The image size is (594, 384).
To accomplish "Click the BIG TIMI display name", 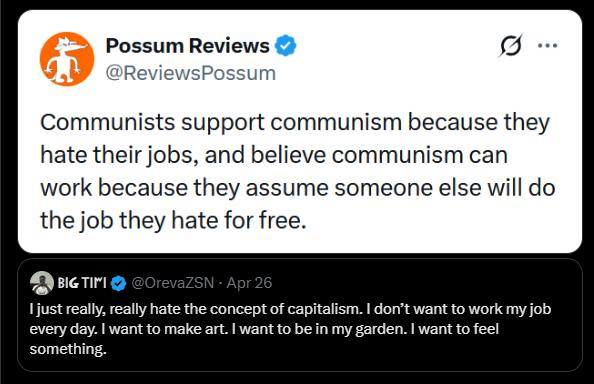I will (82, 283).
